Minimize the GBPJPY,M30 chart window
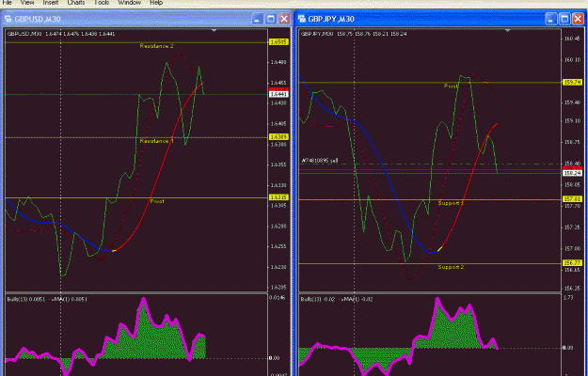This screenshot has width=588, height=376. coord(551,19)
